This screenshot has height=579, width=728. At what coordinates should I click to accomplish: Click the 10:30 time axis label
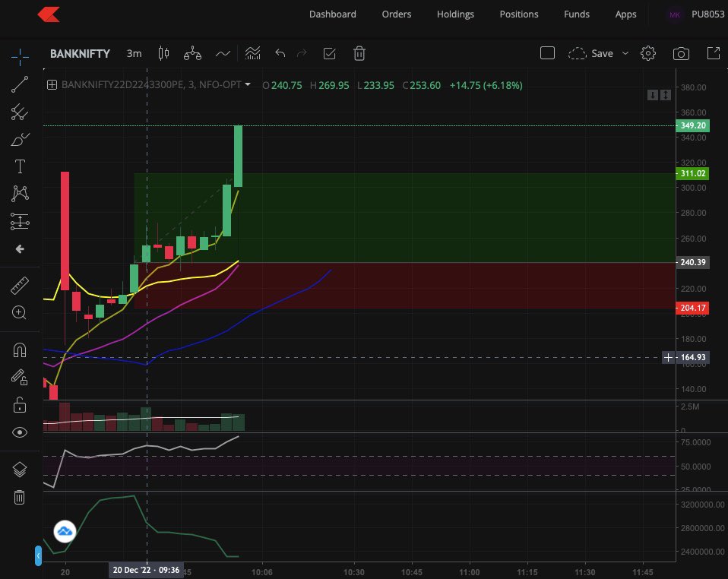[354, 572]
